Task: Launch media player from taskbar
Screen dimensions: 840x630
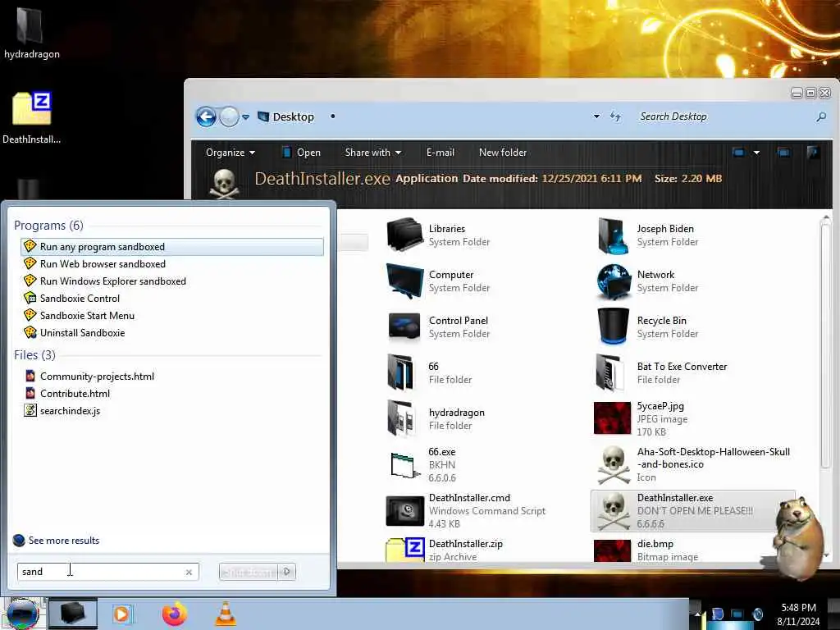Action: click(x=121, y=614)
